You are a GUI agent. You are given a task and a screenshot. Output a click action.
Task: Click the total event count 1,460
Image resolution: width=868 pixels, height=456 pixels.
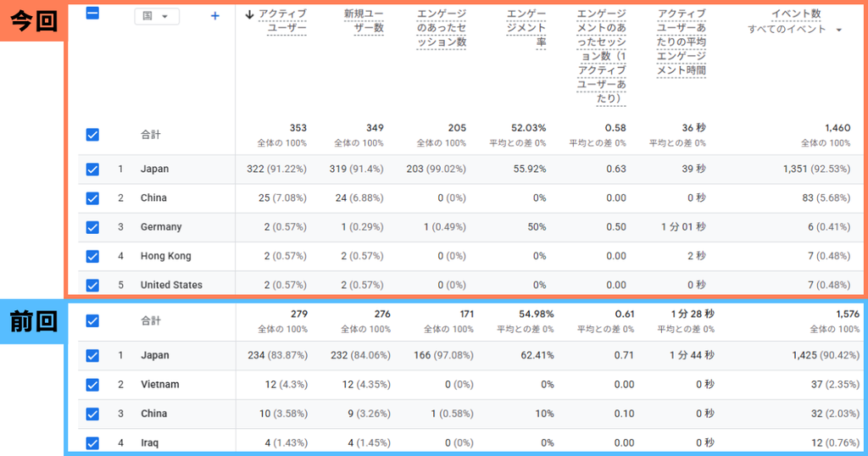pos(837,128)
